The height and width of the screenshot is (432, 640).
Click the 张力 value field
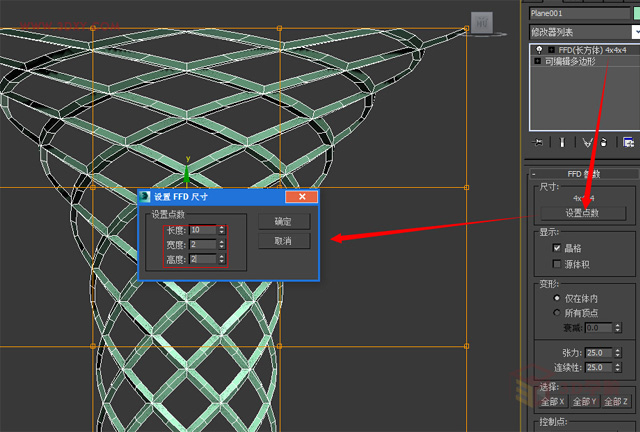599,352
